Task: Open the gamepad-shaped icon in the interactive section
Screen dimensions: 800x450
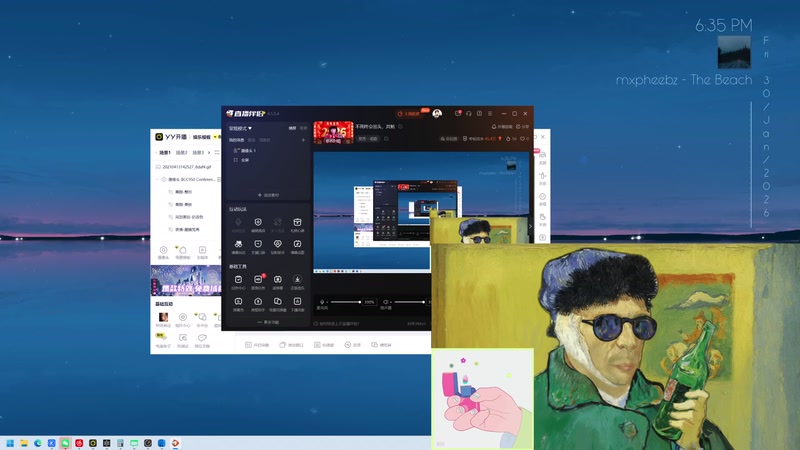Action: tap(238, 246)
